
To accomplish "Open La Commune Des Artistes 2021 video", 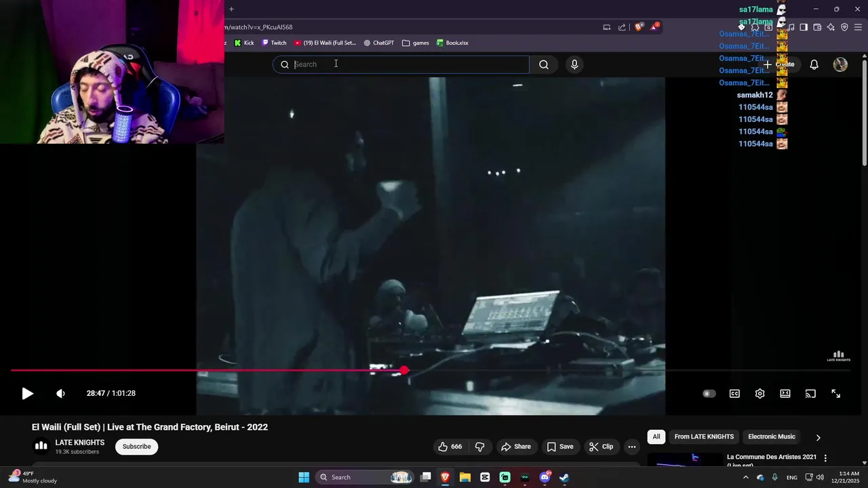I will pyautogui.click(x=772, y=460).
